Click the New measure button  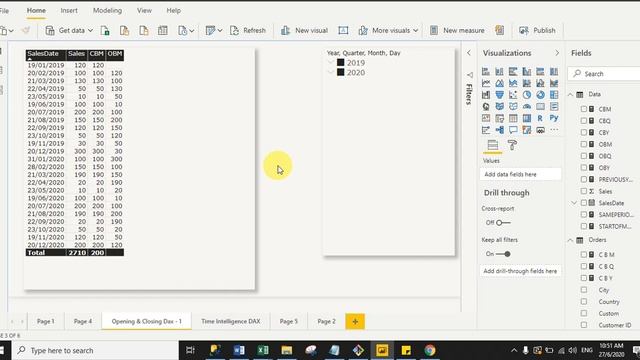(457, 31)
